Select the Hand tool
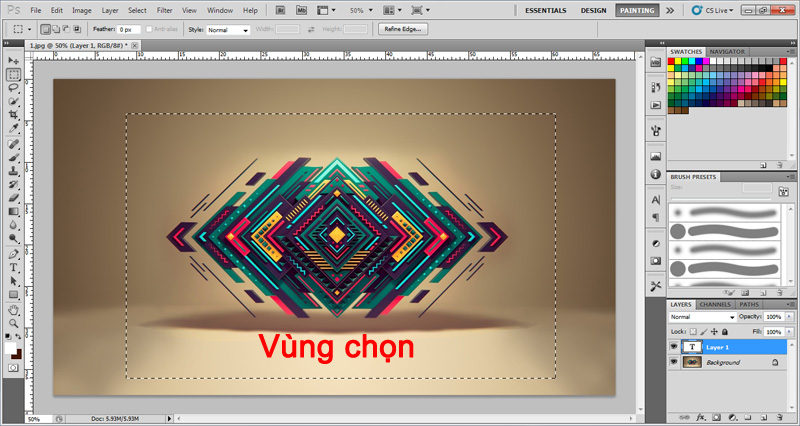This screenshot has height=426, width=800. (13, 310)
